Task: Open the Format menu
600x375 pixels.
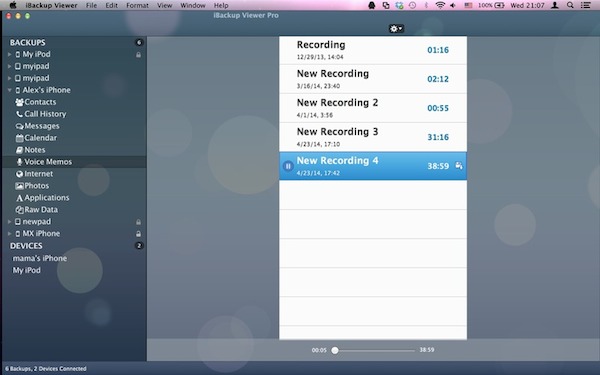Action: [x=137, y=5]
